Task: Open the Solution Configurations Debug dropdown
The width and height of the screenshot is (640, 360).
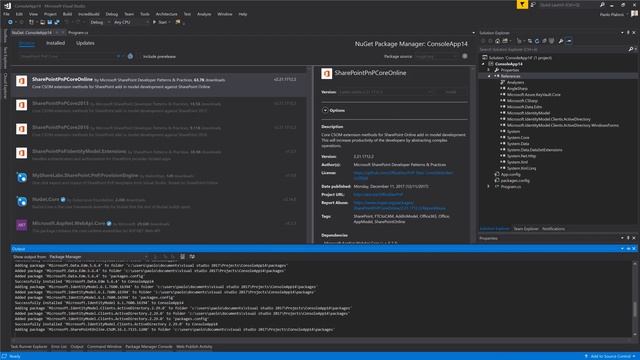Action: click(100, 22)
